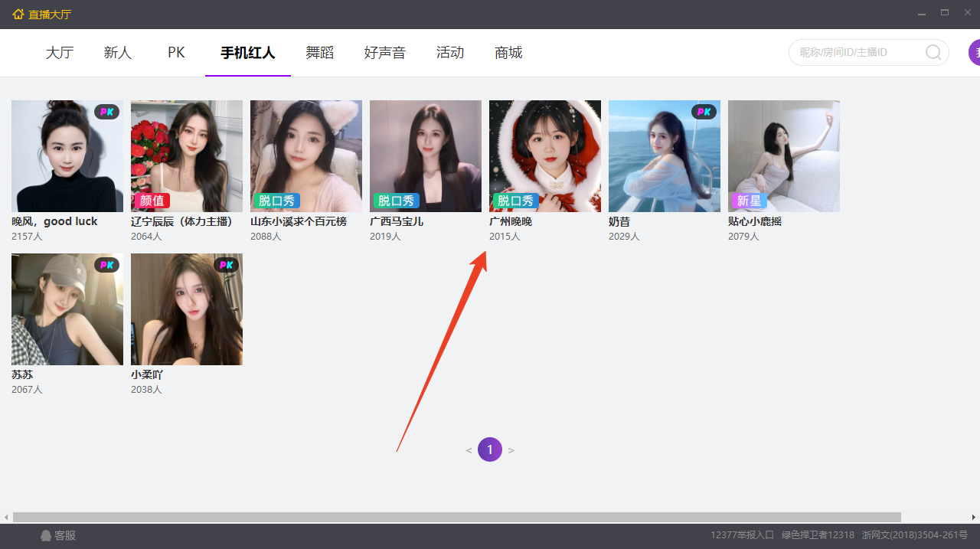Image resolution: width=980 pixels, height=549 pixels.
Task: Click the horizontal scrollbar right arrow
Action: coord(974,517)
